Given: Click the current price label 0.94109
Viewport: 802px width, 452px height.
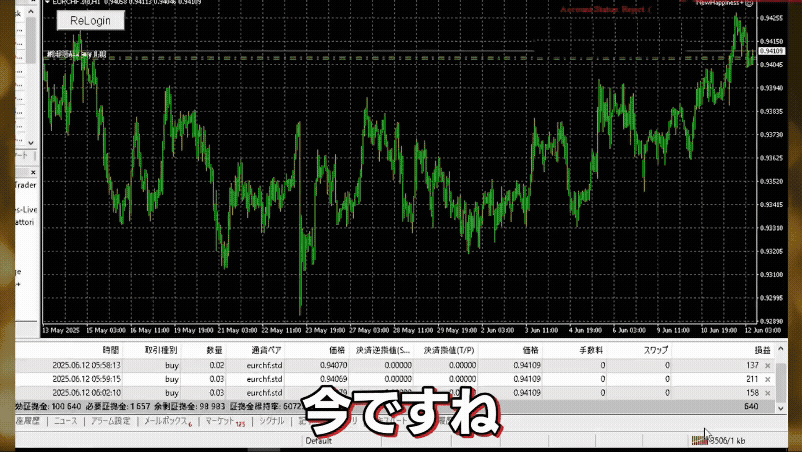Looking at the screenshot, I should (772, 51).
